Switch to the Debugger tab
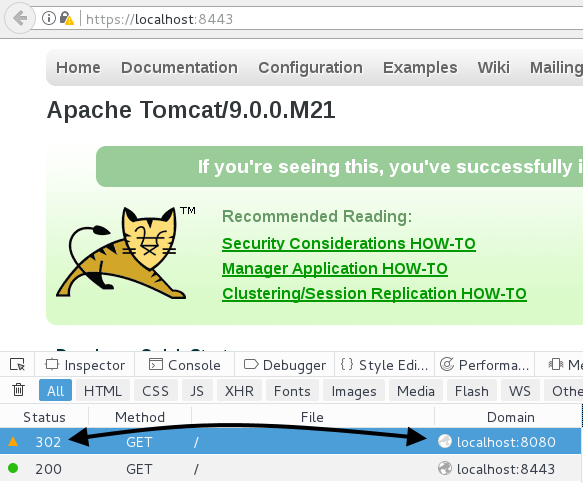The height and width of the screenshot is (483, 583). coord(285,365)
